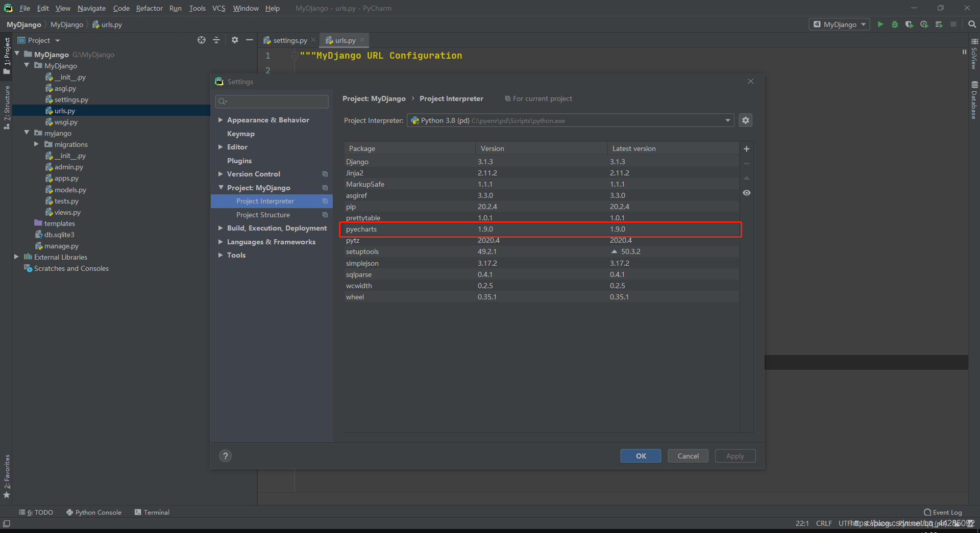Click the help question mark button
This screenshot has width=980, height=533.
click(225, 456)
